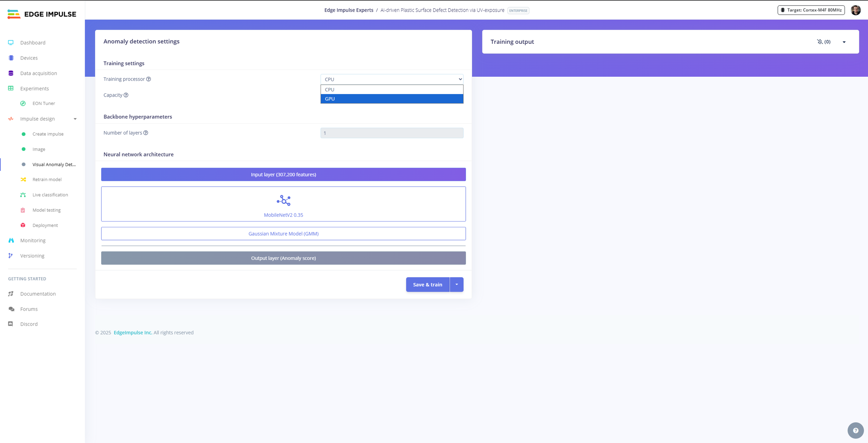Screen dimensions: 868x443
Task: Click Target: Cortex-M4F 80MHz button
Action: click(811, 10)
